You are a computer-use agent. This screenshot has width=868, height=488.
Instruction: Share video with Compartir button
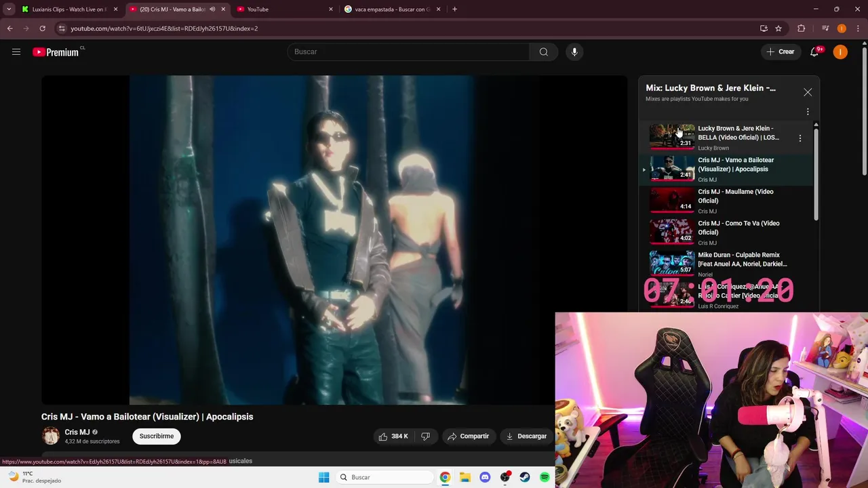468,436
